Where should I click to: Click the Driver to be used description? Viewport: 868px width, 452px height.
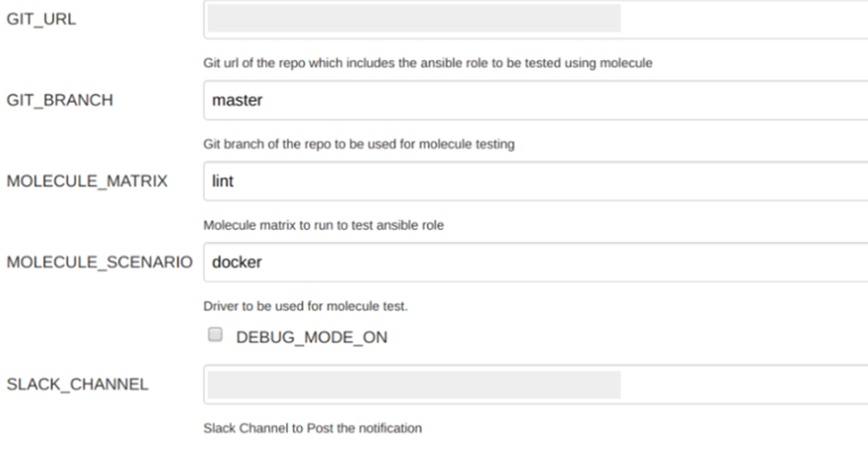(x=306, y=306)
